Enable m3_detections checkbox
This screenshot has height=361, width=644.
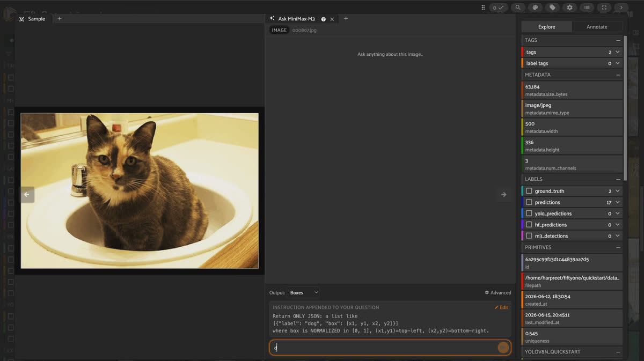click(529, 236)
